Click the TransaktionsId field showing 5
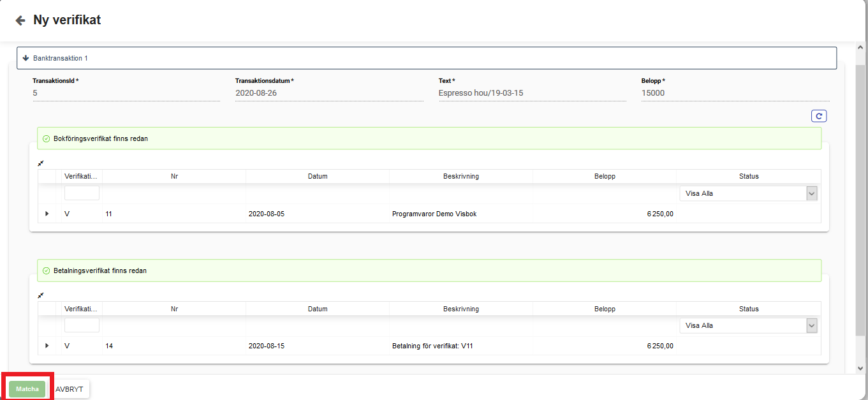Image resolution: width=868 pixels, height=400 pixels. point(126,93)
